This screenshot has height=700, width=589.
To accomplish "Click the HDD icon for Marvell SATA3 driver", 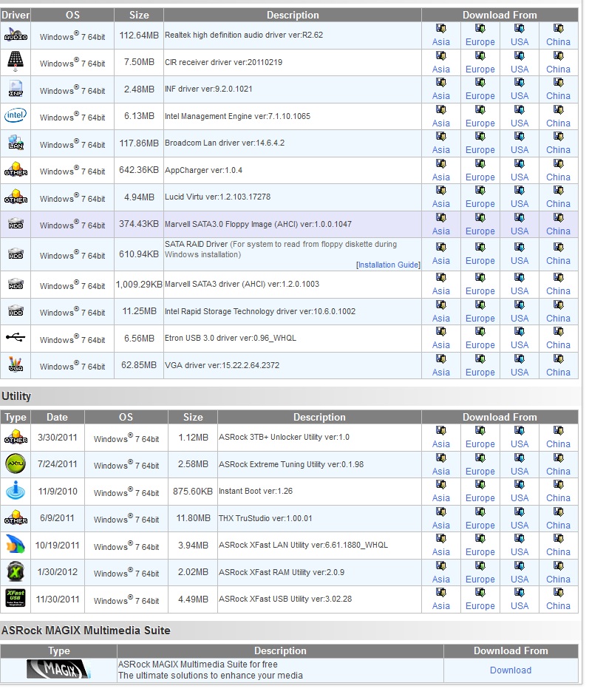I will click(16, 284).
